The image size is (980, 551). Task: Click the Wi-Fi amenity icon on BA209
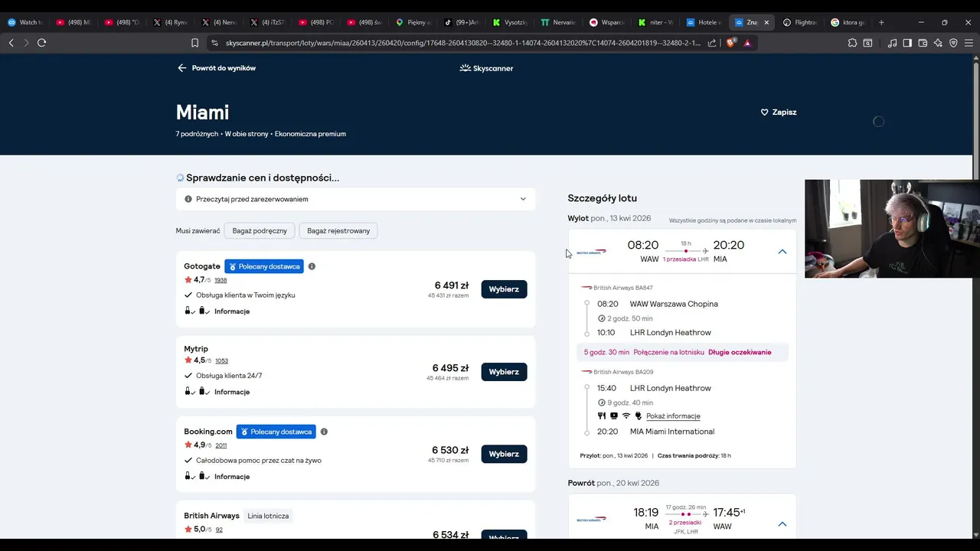pyautogui.click(x=626, y=416)
